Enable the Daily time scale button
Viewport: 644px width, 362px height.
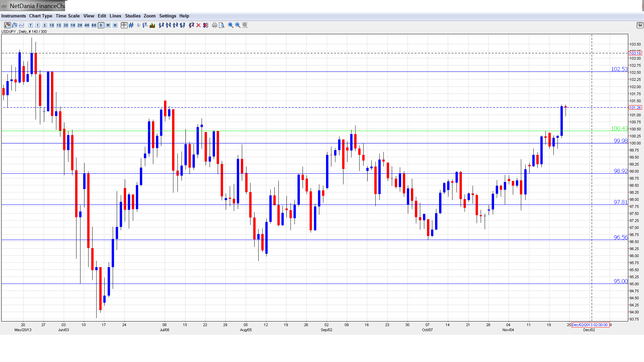(101, 25)
